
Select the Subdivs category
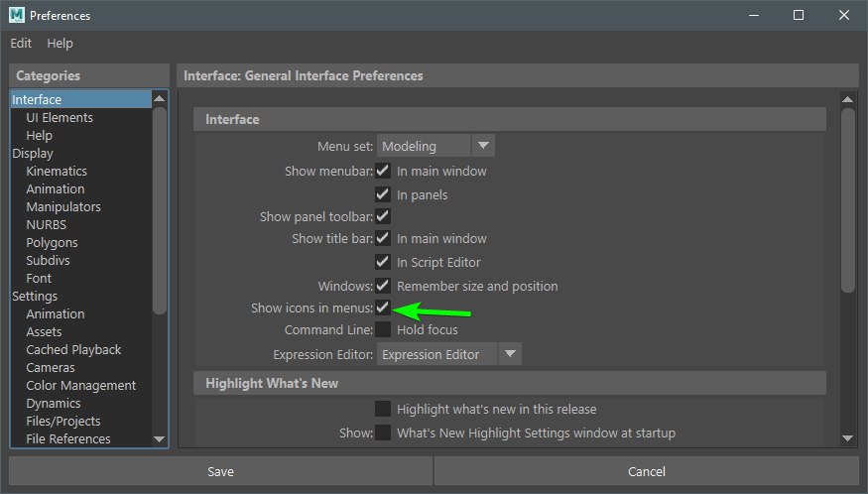pyautogui.click(x=49, y=260)
